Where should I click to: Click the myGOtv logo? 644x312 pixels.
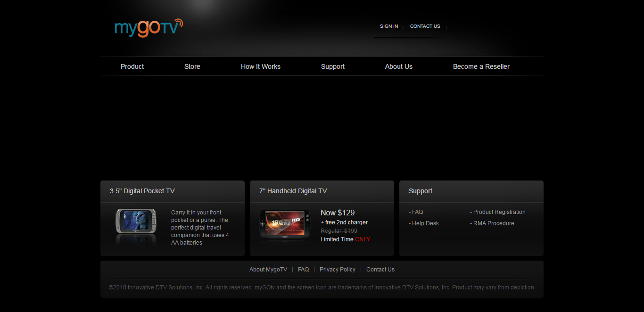148,28
